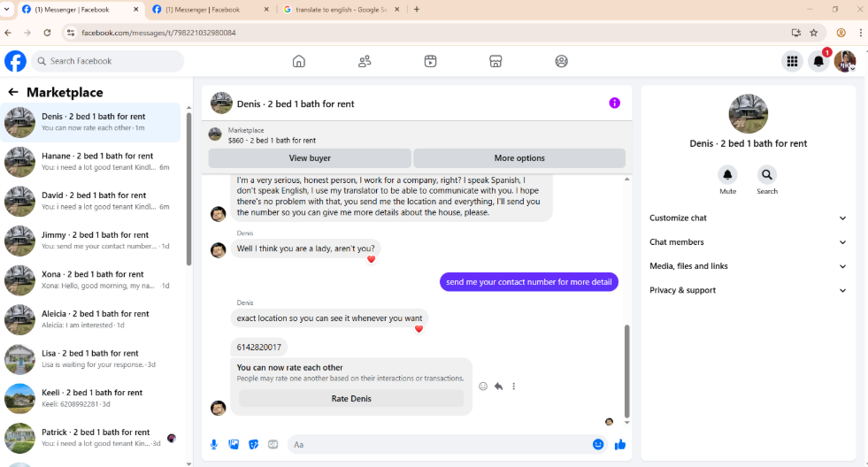Screen dimensions: 868x467
Task: Click the More options button
Action: (x=519, y=158)
